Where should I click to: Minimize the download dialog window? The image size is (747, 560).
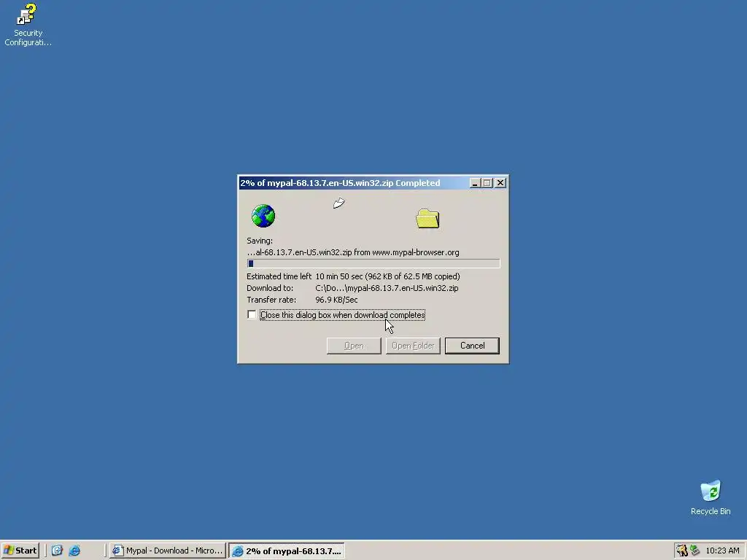tap(474, 183)
